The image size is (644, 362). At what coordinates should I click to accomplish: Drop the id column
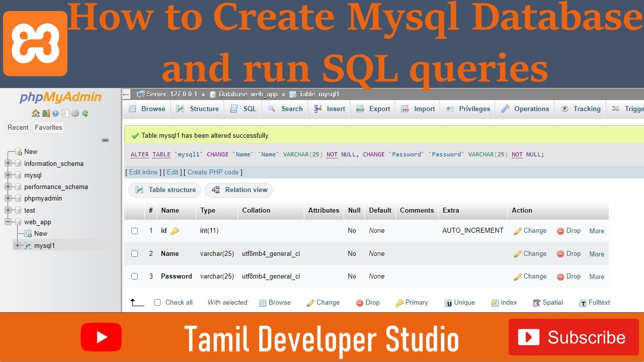(569, 231)
